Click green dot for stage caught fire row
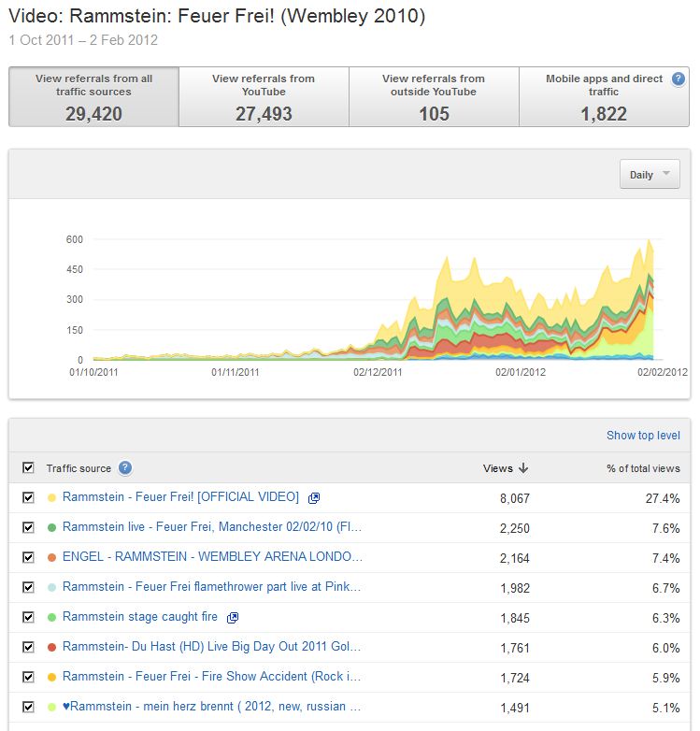The width and height of the screenshot is (700, 731). [51, 618]
